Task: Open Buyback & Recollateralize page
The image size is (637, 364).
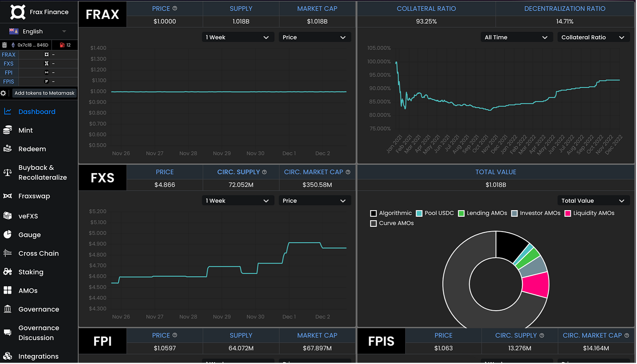Action: point(42,173)
